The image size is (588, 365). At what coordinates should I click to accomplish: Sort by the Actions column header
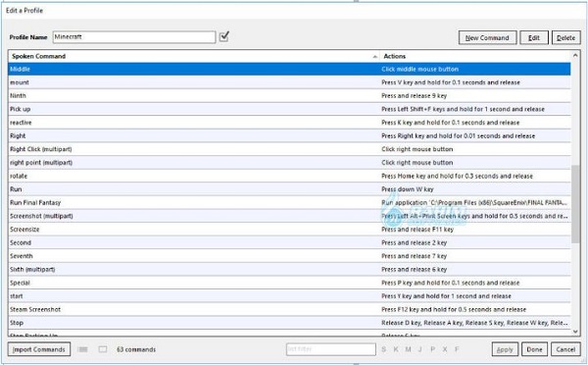coord(475,56)
